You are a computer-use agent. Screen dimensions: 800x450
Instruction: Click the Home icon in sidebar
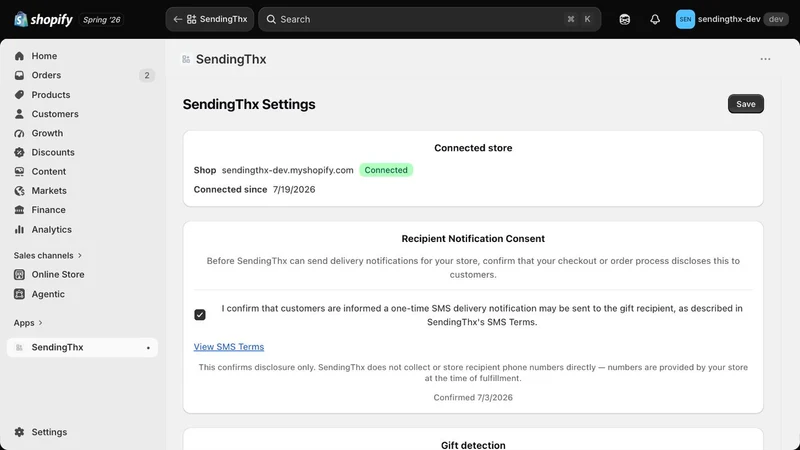click(x=19, y=56)
